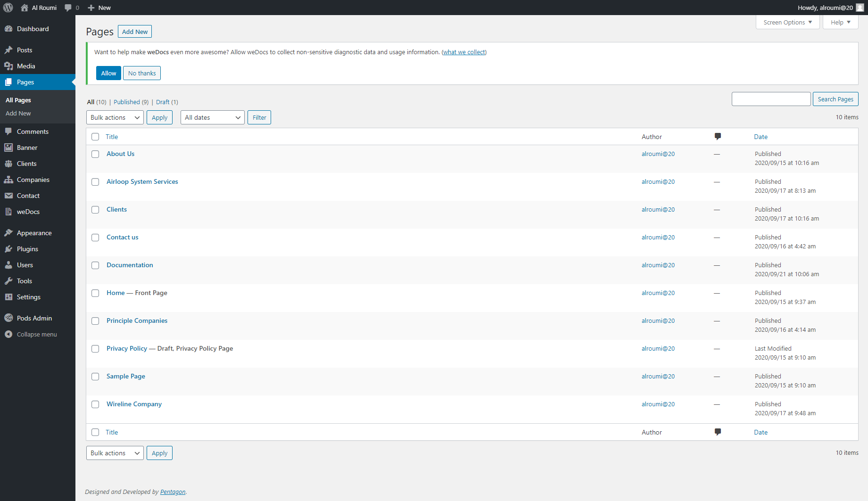
Task: Check the About Us row checkbox
Action: 95,154
